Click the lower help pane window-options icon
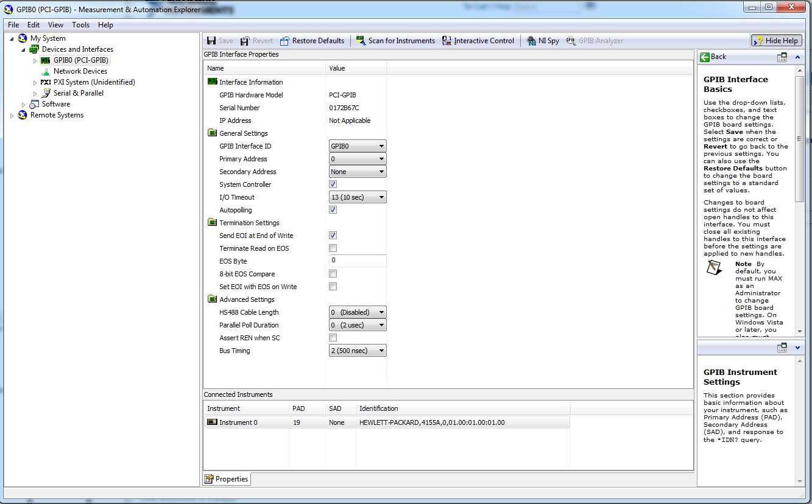 tap(782, 348)
